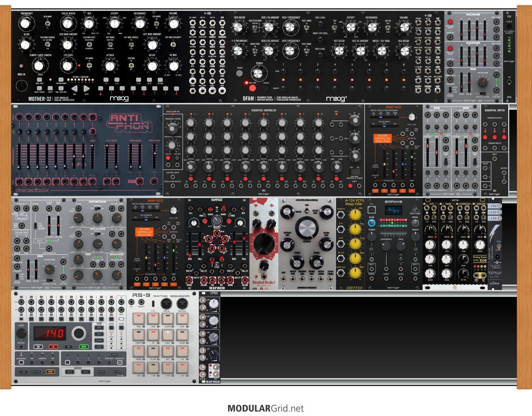Flip the Seq Pitch Mod switch on DFAM
This screenshot has height=416, width=532.
tap(255, 27)
